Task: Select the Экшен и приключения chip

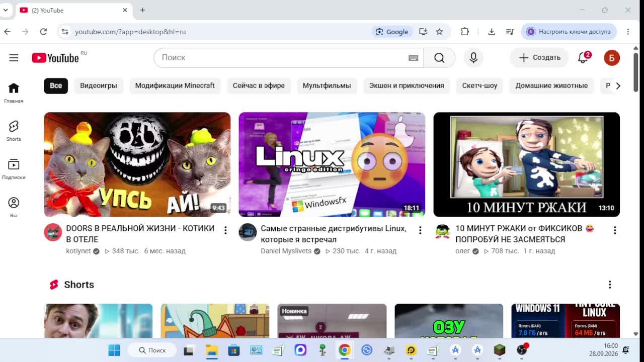Action: point(407,85)
